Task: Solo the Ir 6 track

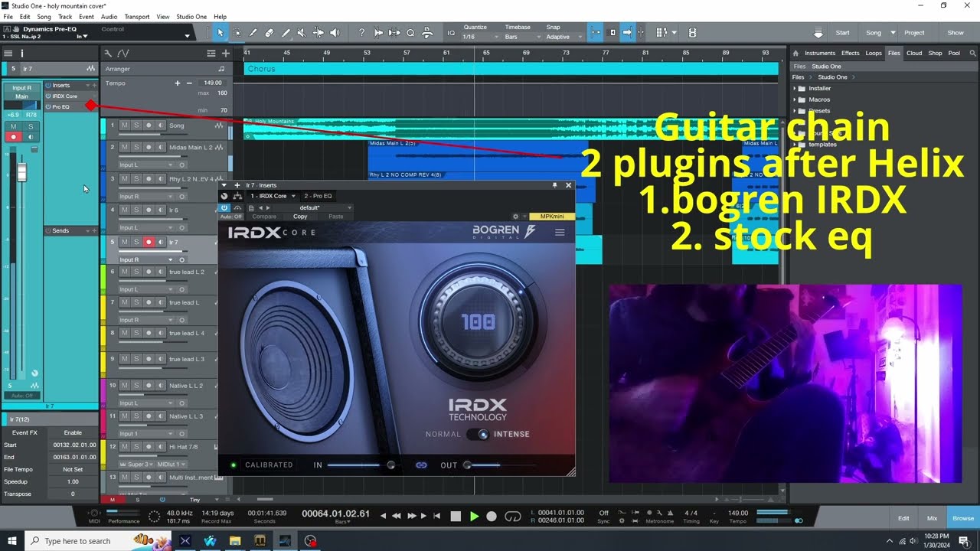Action: (x=136, y=210)
